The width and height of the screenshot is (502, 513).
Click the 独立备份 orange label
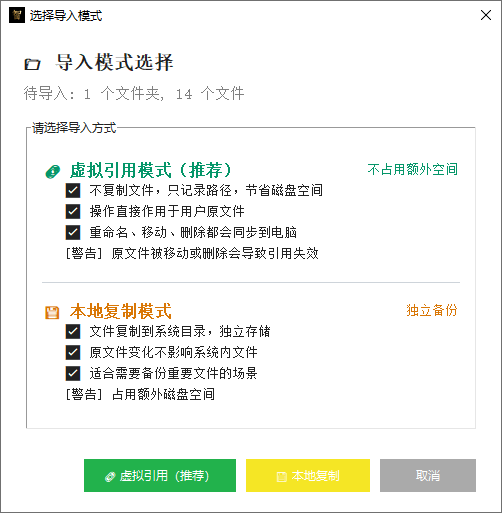point(432,310)
